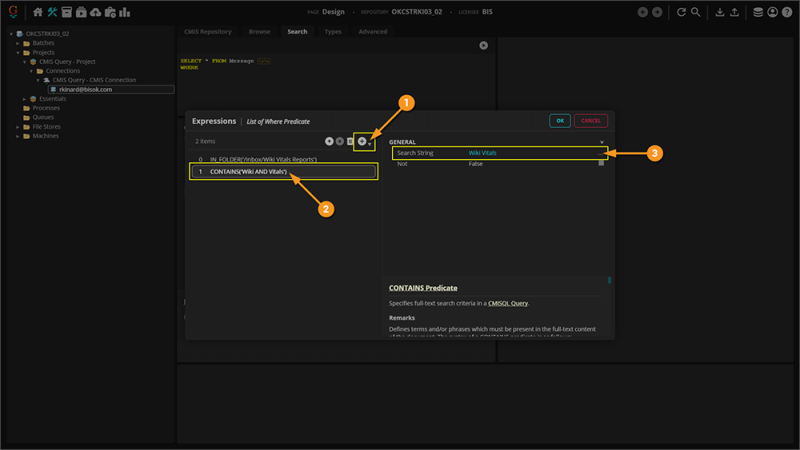
Task: Move the expression up with the up-arrow icon
Action: tap(329, 141)
